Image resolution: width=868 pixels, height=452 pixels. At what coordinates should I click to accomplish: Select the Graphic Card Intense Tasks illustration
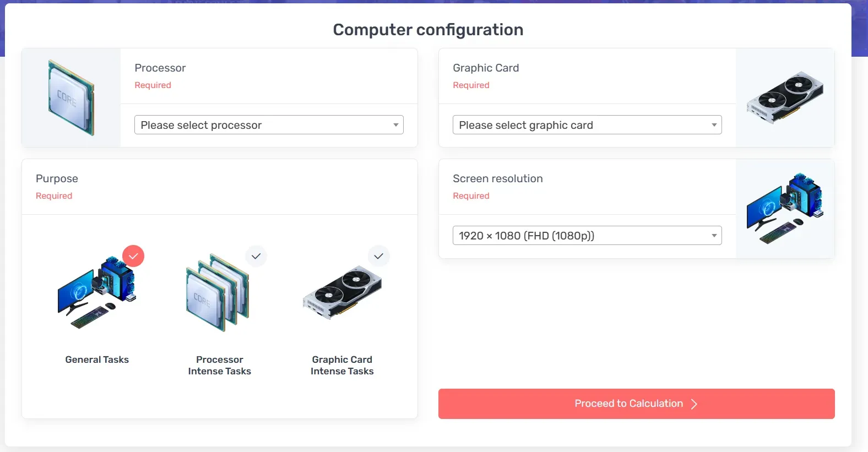click(x=342, y=293)
